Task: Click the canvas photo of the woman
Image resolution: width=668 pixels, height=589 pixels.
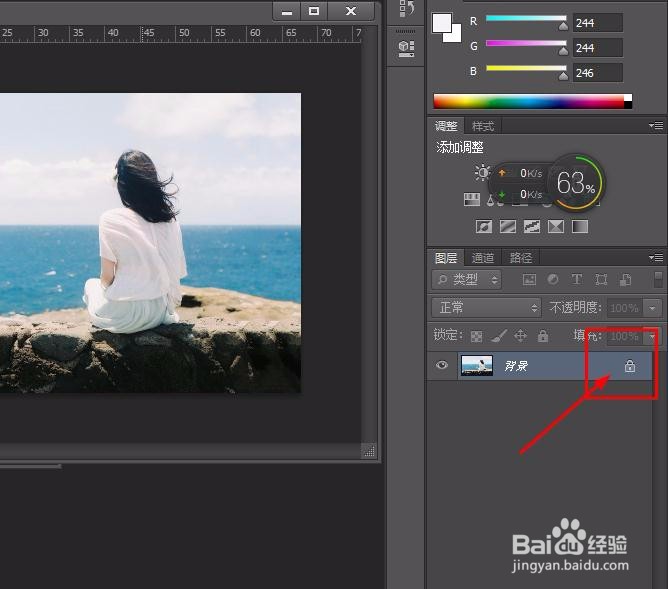Action: coord(150,243)
